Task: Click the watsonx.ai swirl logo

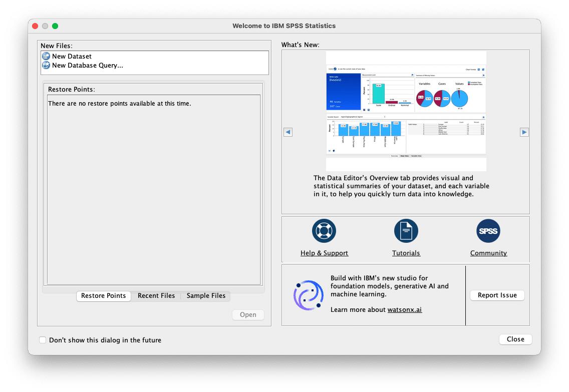Action: [x=309, y=295]
